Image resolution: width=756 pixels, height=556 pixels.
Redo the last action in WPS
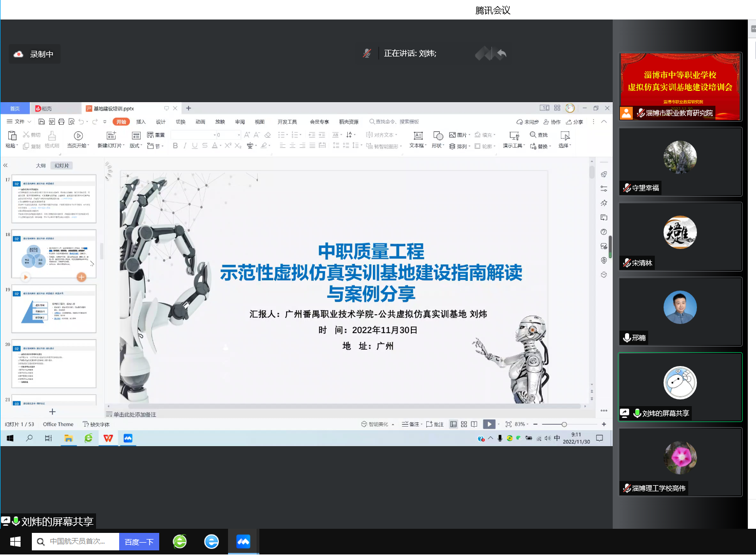95,122
